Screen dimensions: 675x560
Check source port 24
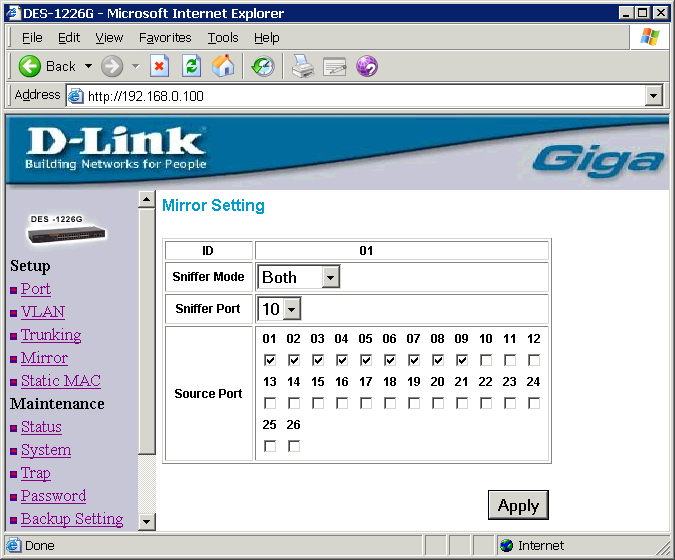pos(534,403)
